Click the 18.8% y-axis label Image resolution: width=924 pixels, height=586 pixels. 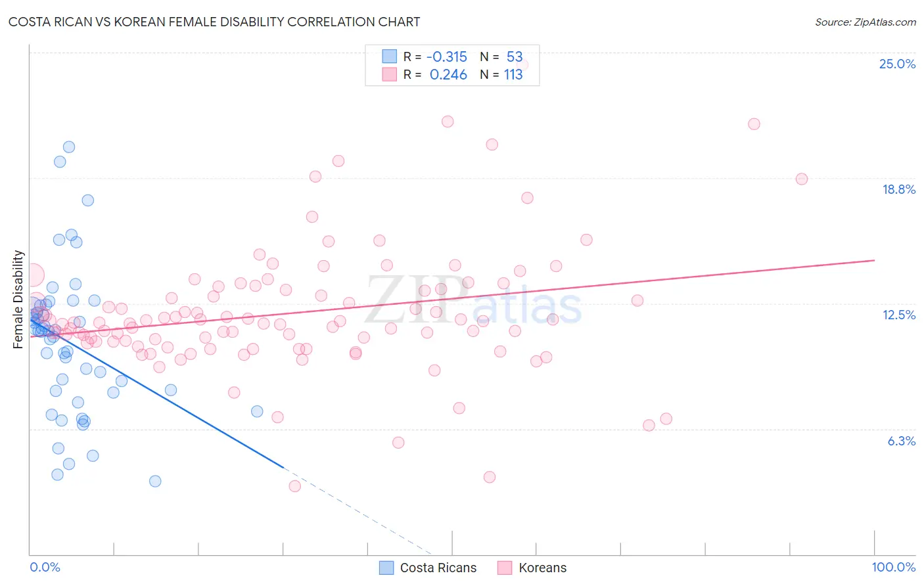898,189
